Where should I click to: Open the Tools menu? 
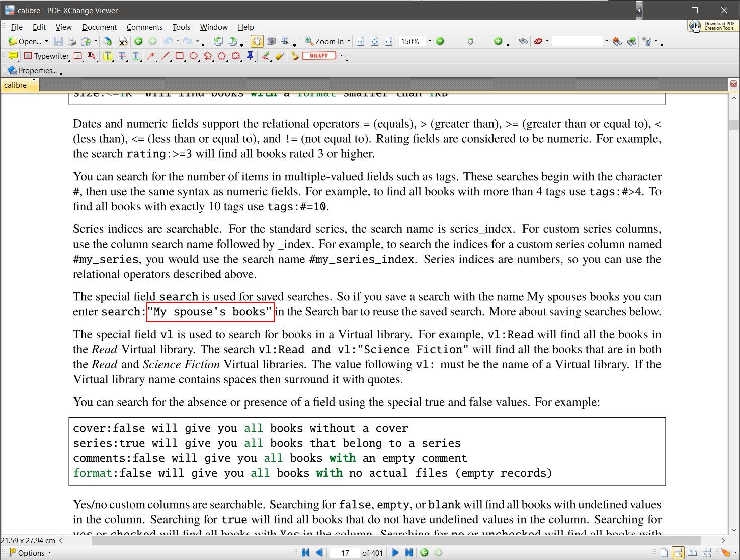point(181,27)
